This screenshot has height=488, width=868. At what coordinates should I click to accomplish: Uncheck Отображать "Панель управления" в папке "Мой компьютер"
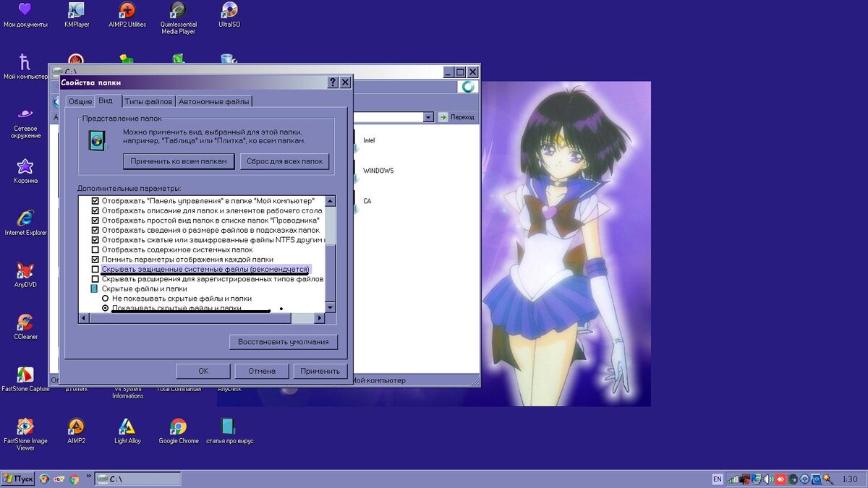click(x=95, y=200)
